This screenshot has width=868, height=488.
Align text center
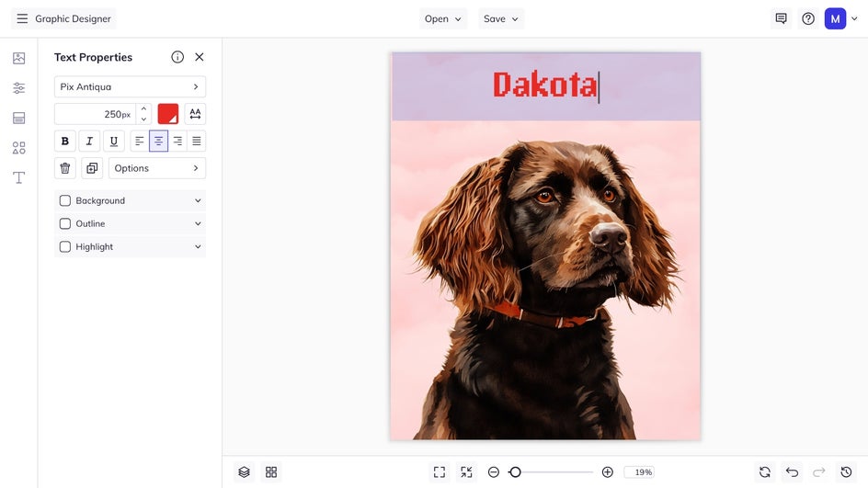coord(158,142)
